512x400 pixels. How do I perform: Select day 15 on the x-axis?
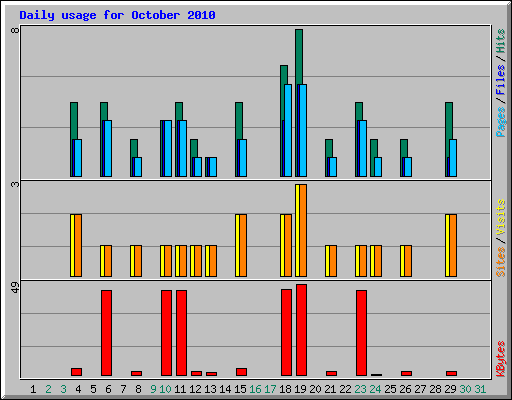[240, 389]
